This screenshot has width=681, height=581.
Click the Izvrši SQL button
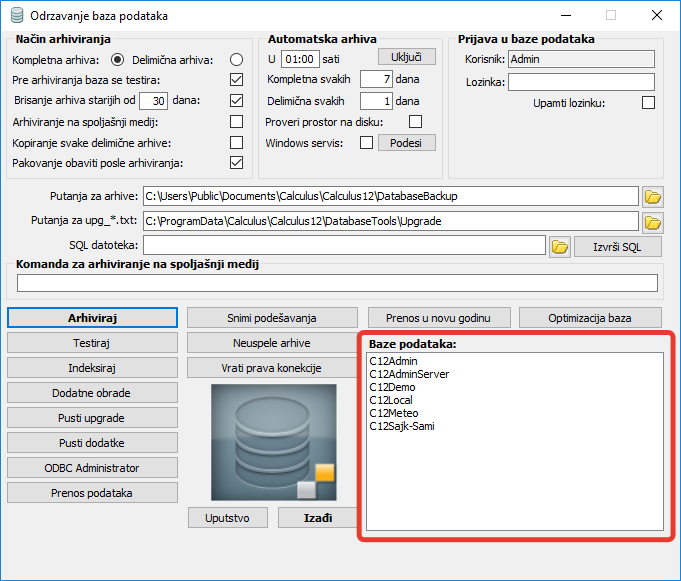point(617,247)
